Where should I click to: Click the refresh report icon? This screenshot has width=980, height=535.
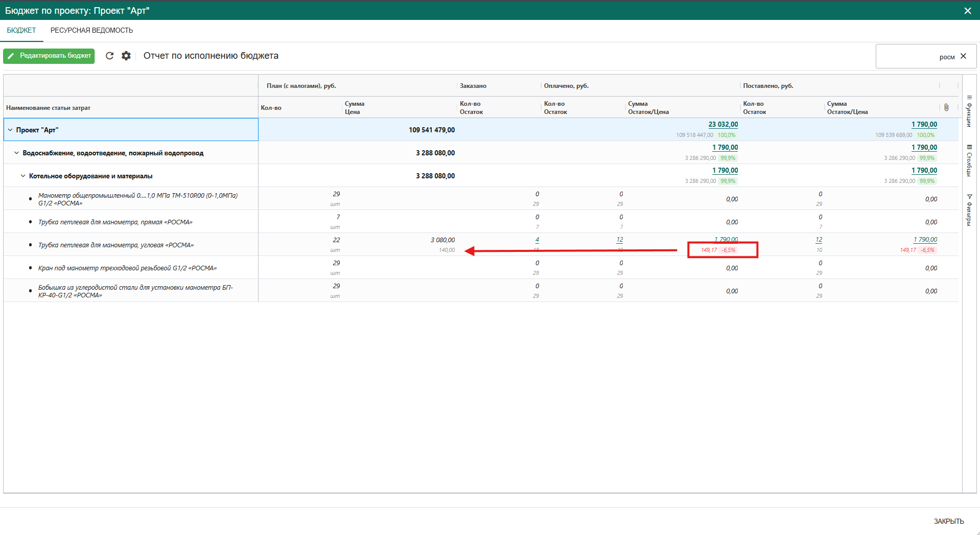click(x=109, y=56)
